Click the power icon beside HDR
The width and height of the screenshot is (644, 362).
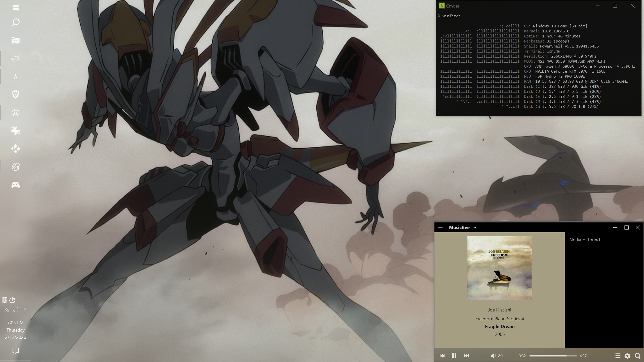12,300
